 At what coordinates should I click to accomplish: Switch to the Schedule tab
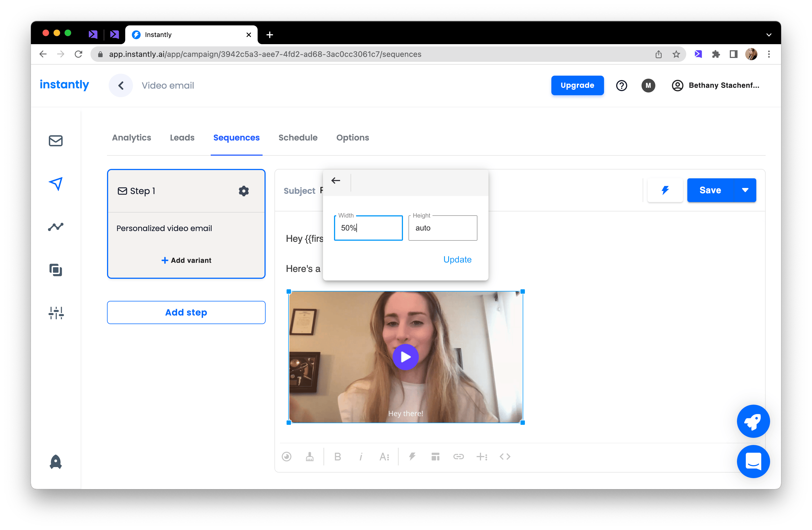(x=298, y=138)
